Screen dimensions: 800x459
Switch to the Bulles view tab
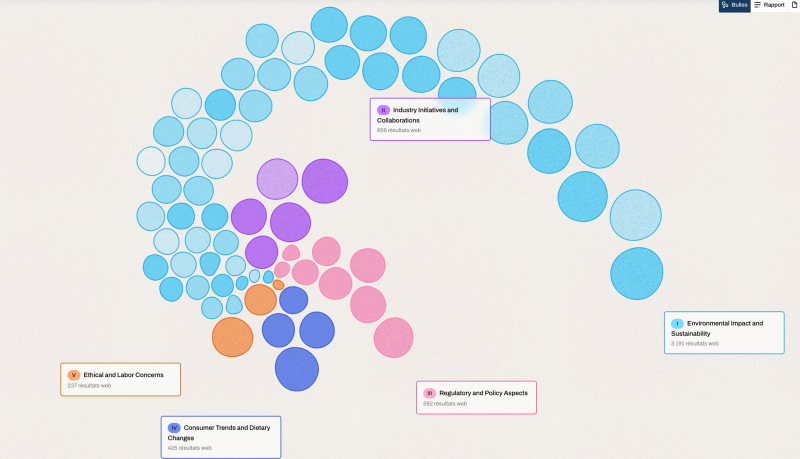tap(734, 6)
